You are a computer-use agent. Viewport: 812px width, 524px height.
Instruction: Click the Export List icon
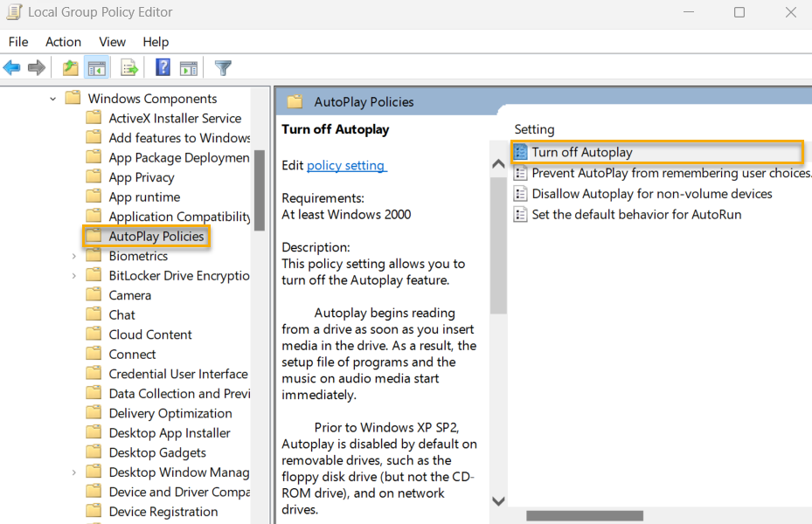[128, 67]
